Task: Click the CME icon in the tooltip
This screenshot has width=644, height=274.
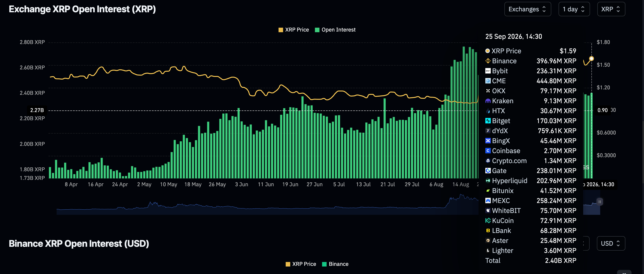Action: click(488, 81)
